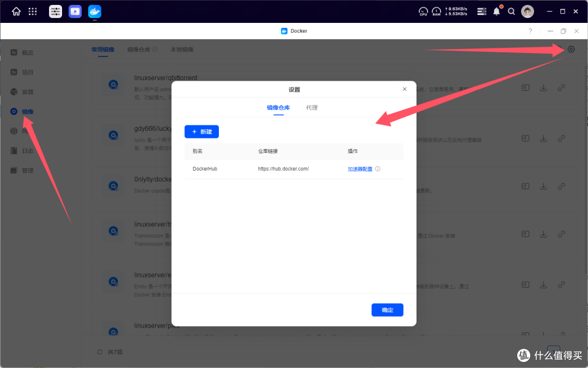
Task: Click the DockerHub alias cell
Action: 205,169
